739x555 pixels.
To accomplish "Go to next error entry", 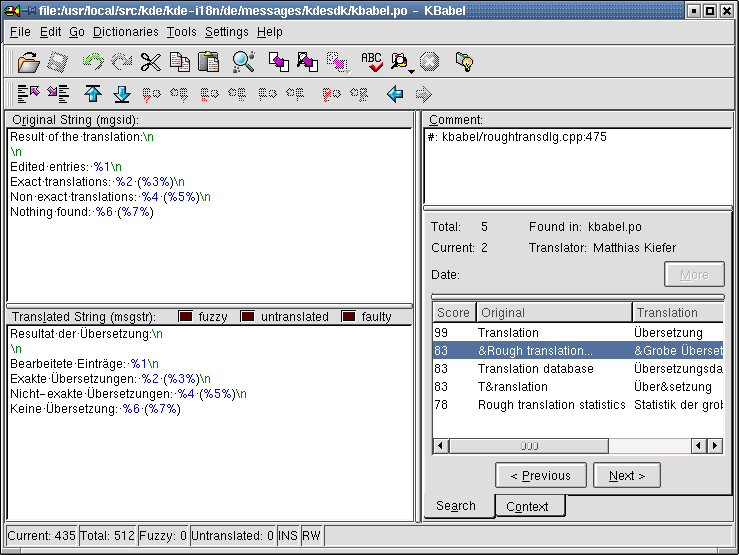I will tap(359, 94).
